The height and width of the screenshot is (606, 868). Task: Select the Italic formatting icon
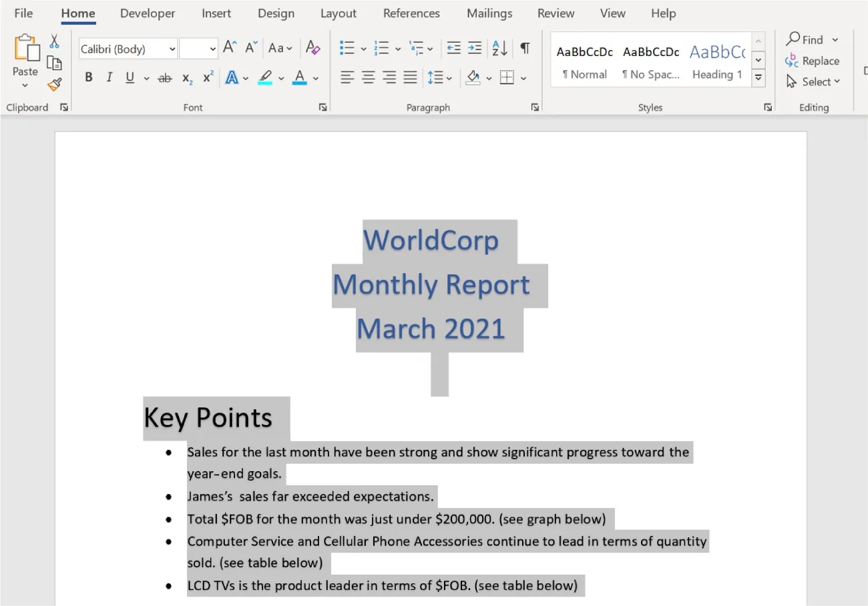pos(109,77)
